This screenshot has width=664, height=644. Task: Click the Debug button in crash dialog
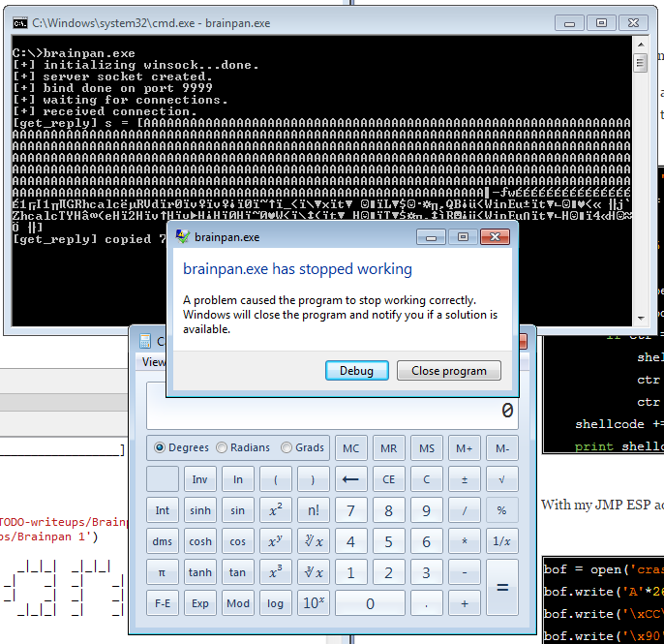[356, 371]
